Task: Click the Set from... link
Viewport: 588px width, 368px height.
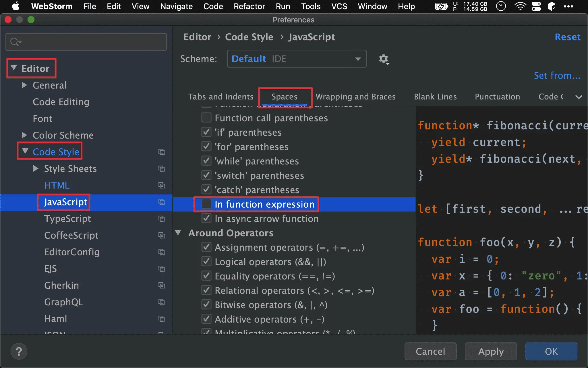Action: click(557, 76)
